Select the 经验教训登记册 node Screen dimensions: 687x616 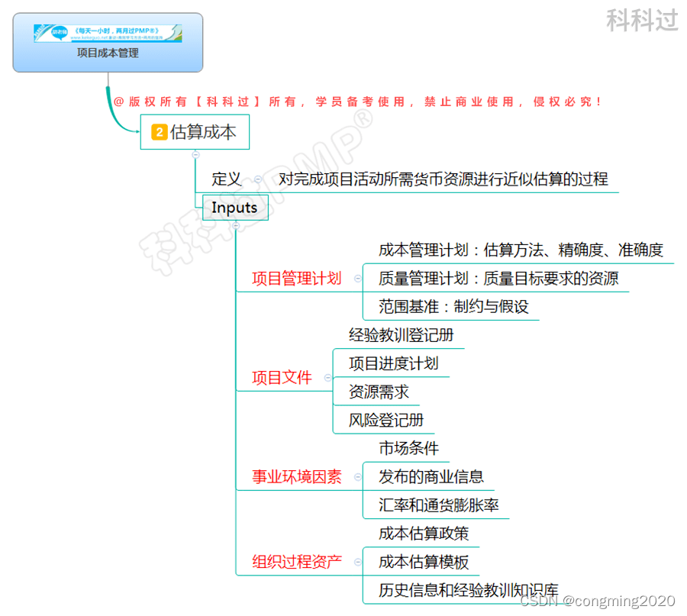point(399,334)
